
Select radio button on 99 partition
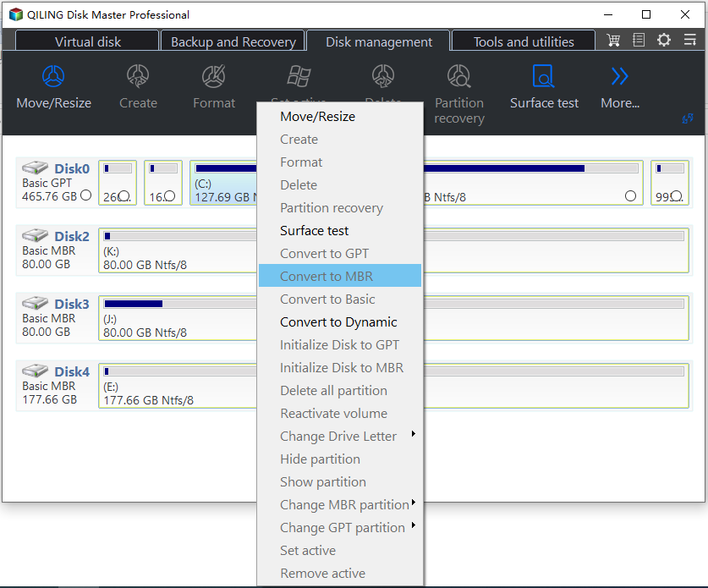point(677,196)
